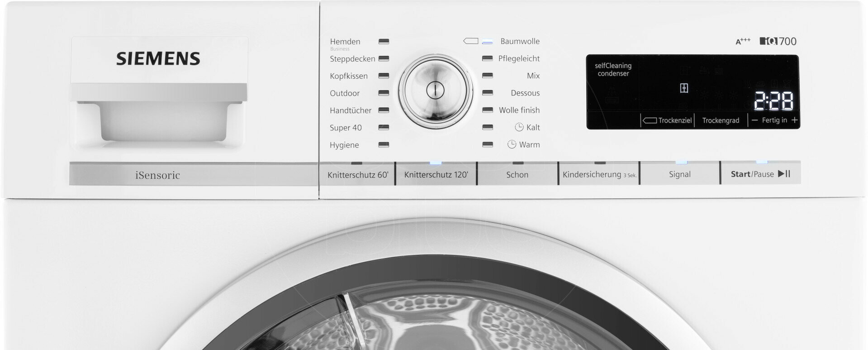
Task: Click the selfCleaning condenser text
Action: pyautogui.click(x=613, y=69)
